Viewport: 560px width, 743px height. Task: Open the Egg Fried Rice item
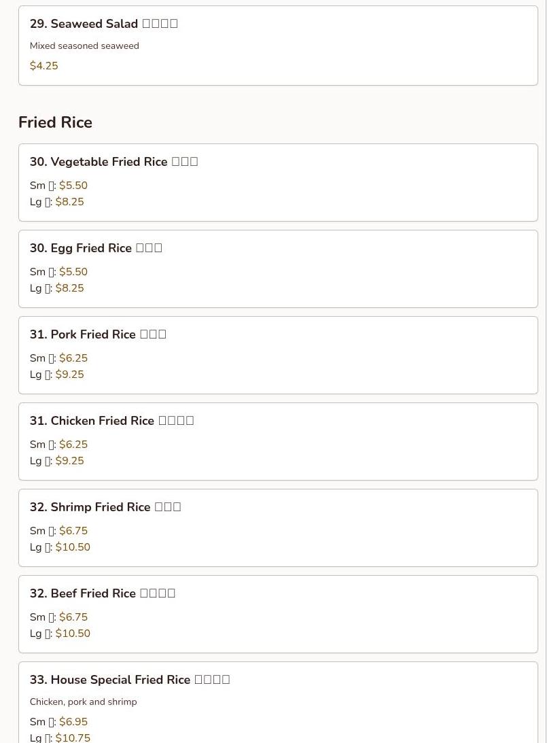click(96, 248)
